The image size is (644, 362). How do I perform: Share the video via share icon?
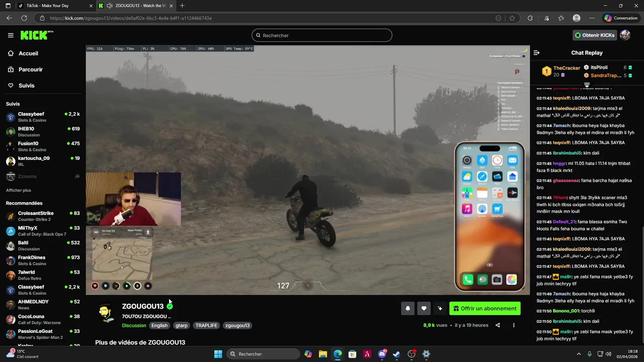(x=498, y=325)
